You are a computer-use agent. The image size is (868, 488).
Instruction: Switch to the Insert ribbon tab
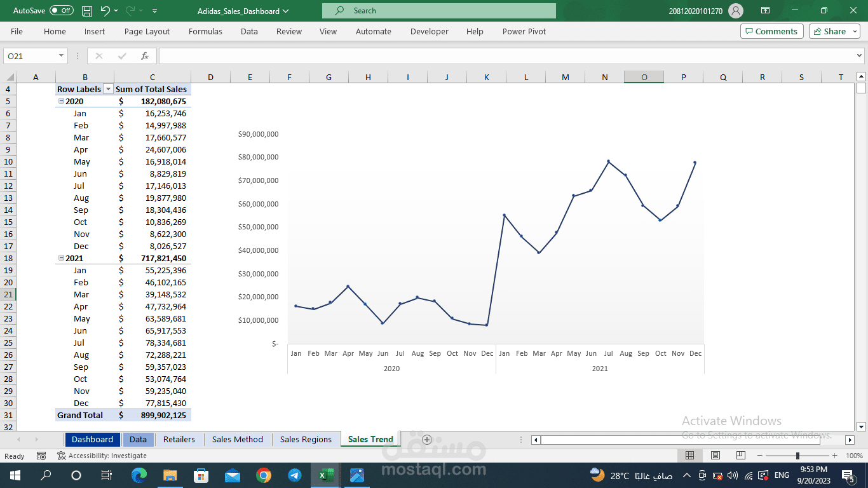click(95, 31)
